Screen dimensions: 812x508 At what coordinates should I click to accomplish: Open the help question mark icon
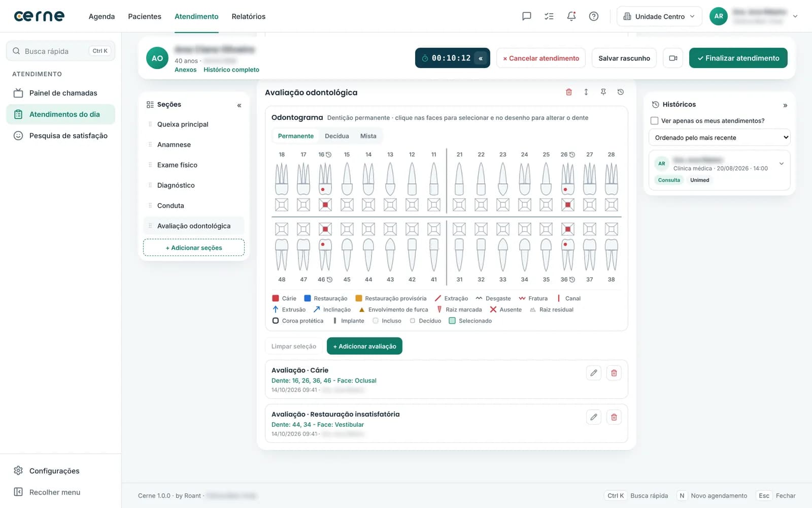click(x=594, y=16)
